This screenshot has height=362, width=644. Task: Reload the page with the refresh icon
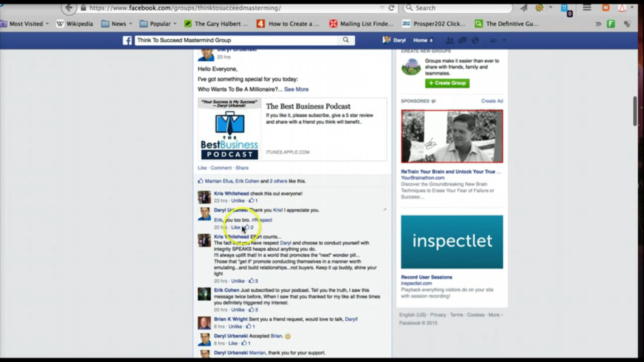[391, 8]
